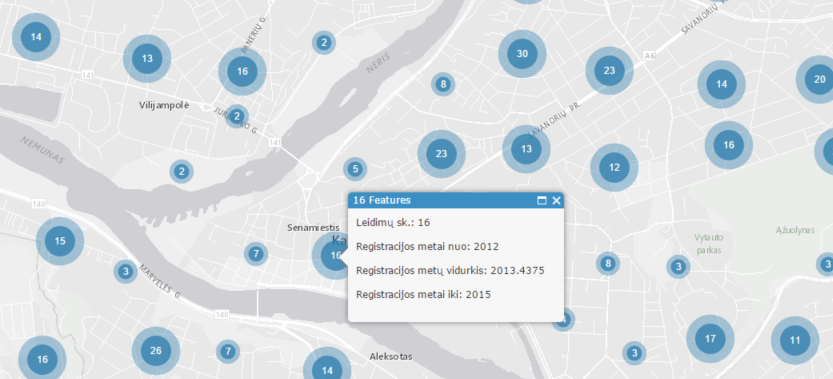Viewport: 833px width, 379px height.
Task: Click cluster 7 left of Aleksotas label
Action: point(228,351)
